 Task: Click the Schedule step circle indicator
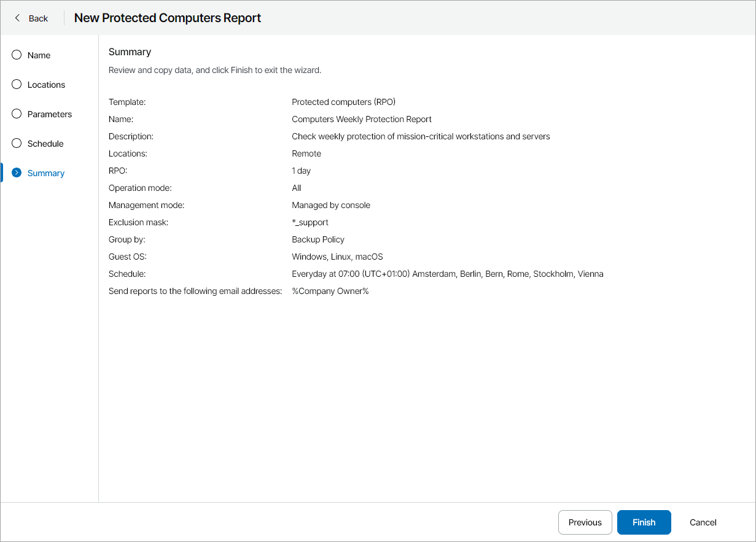17,144
